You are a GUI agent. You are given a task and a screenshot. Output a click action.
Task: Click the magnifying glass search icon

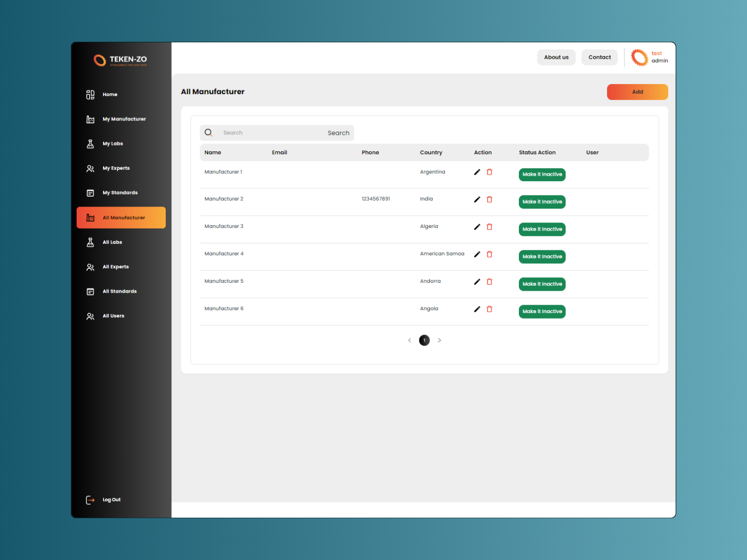[x=209, y=133]
